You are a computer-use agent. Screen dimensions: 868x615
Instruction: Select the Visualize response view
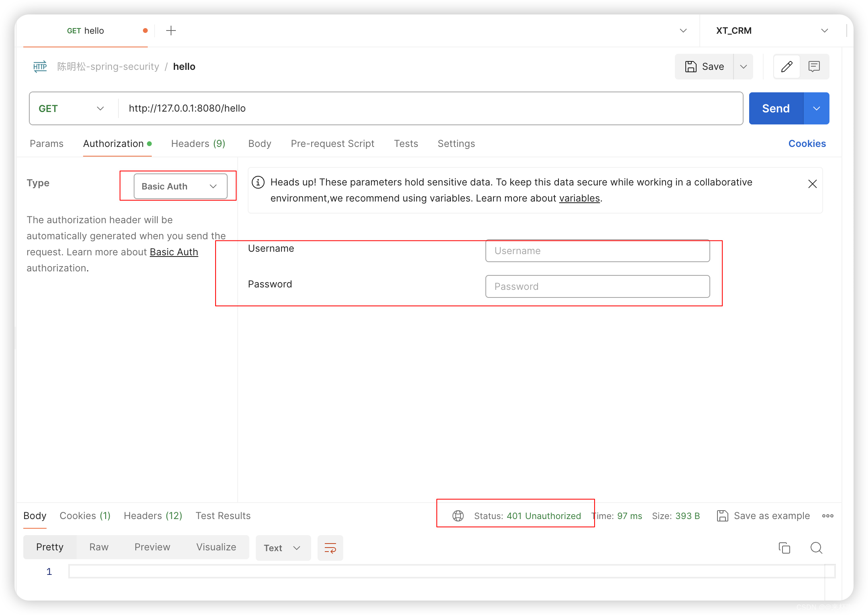coord(216,547)
